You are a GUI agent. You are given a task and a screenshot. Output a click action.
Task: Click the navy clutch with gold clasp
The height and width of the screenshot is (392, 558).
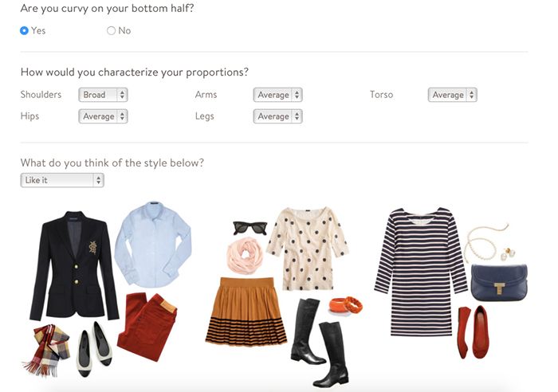coord(499,283)
